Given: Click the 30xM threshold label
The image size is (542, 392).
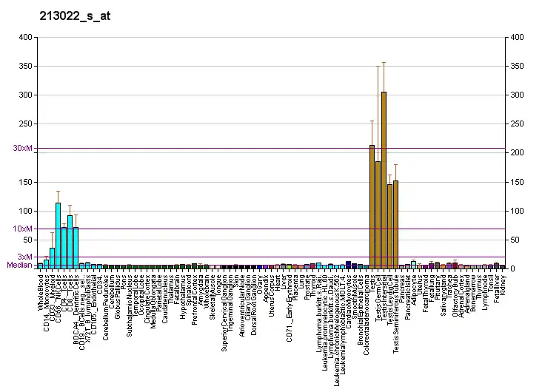Looking at the screenshot, I should [x=23, y=149].
